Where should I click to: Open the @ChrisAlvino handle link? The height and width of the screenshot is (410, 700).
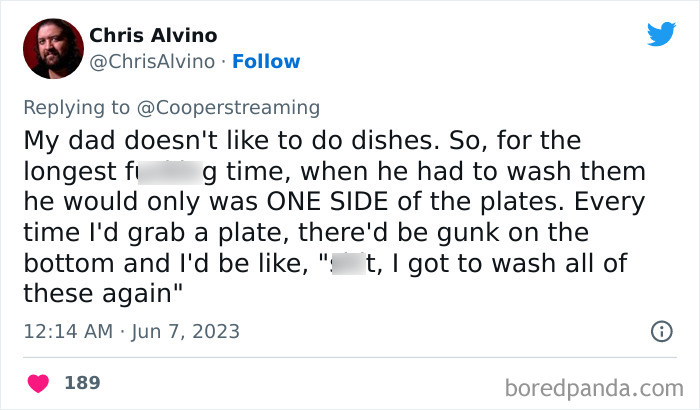(152, 61)
